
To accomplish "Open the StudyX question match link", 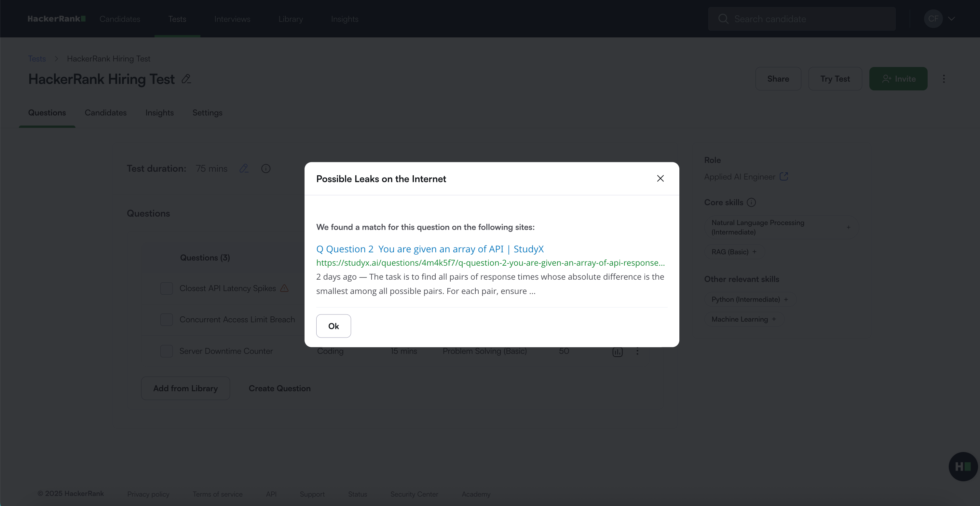I will 429,249.
